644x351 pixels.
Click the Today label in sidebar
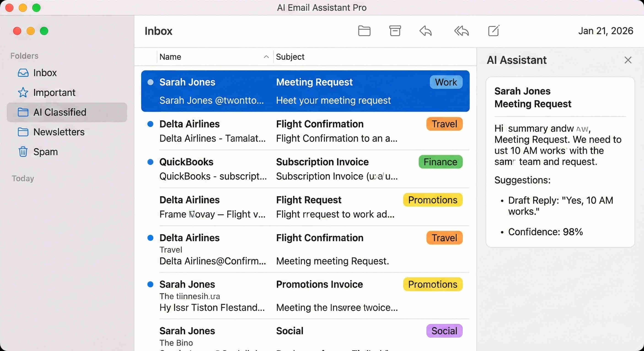click(x=23, y=178)
